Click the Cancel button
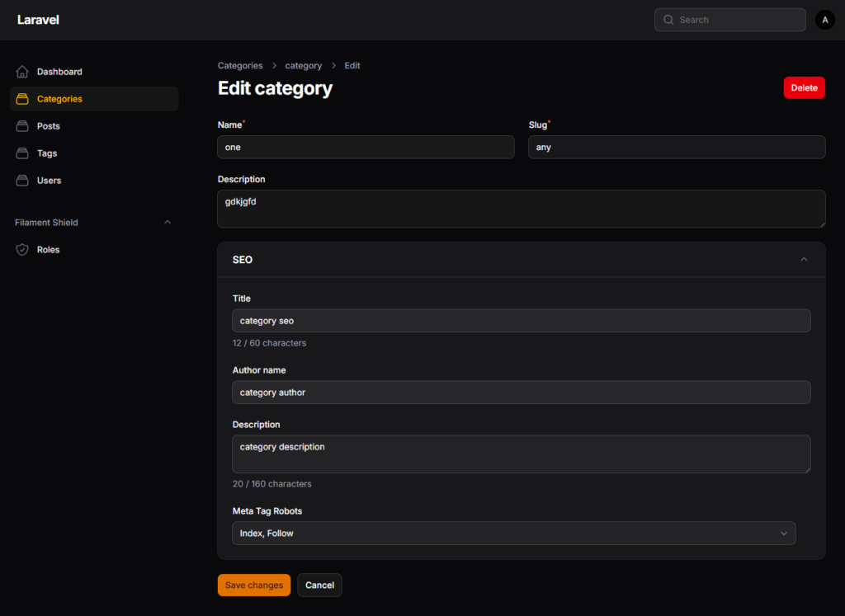The image size is (845, 616). [319, 585]
